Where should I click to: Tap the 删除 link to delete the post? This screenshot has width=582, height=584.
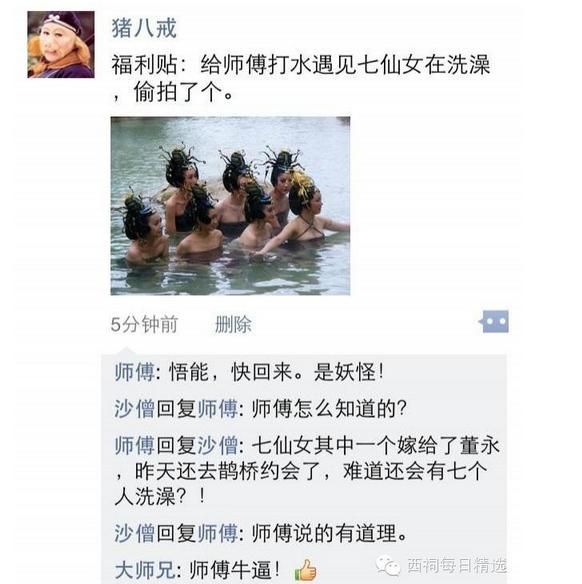coord(233,324)
